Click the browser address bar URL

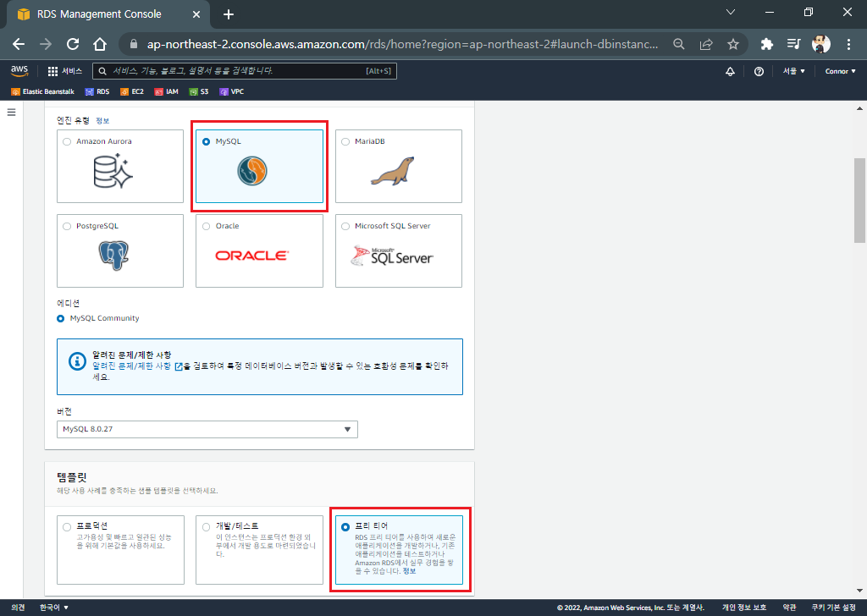pyautogui.click(x=402, y=44)
